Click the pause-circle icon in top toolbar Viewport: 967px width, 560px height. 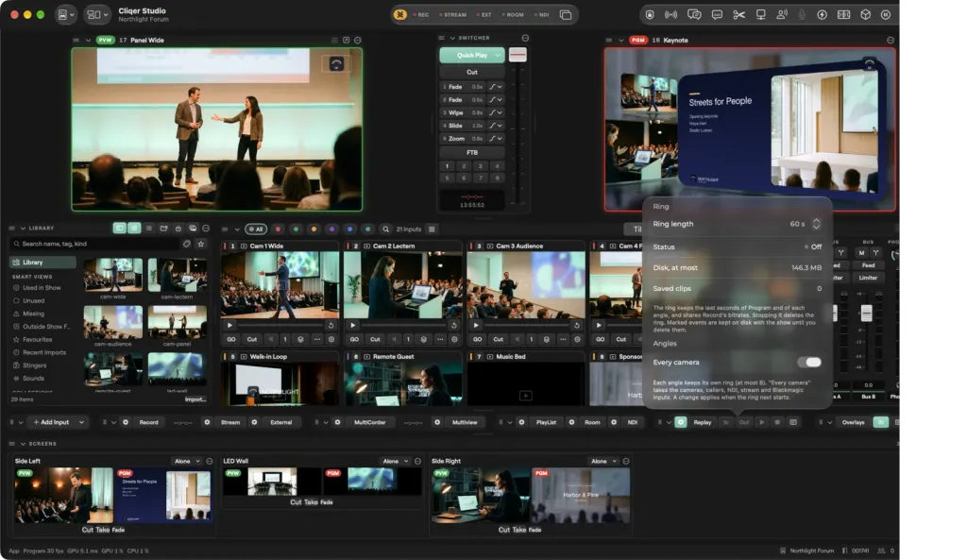pos(886,15)
